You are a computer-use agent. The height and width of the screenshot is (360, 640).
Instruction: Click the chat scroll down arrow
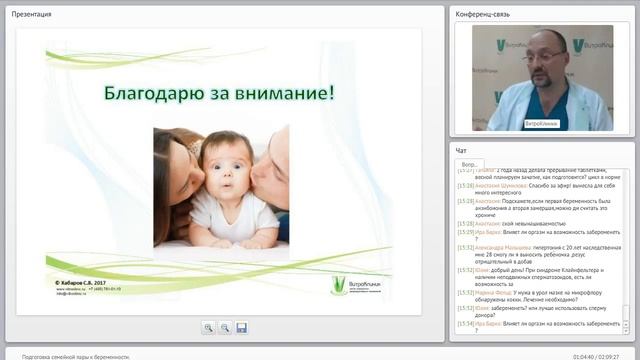(x=626, y=331)
